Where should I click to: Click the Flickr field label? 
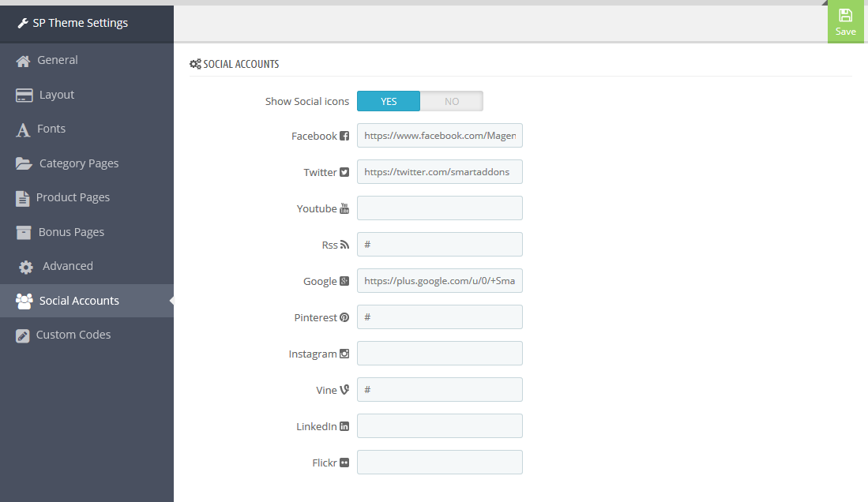(325, 463)
